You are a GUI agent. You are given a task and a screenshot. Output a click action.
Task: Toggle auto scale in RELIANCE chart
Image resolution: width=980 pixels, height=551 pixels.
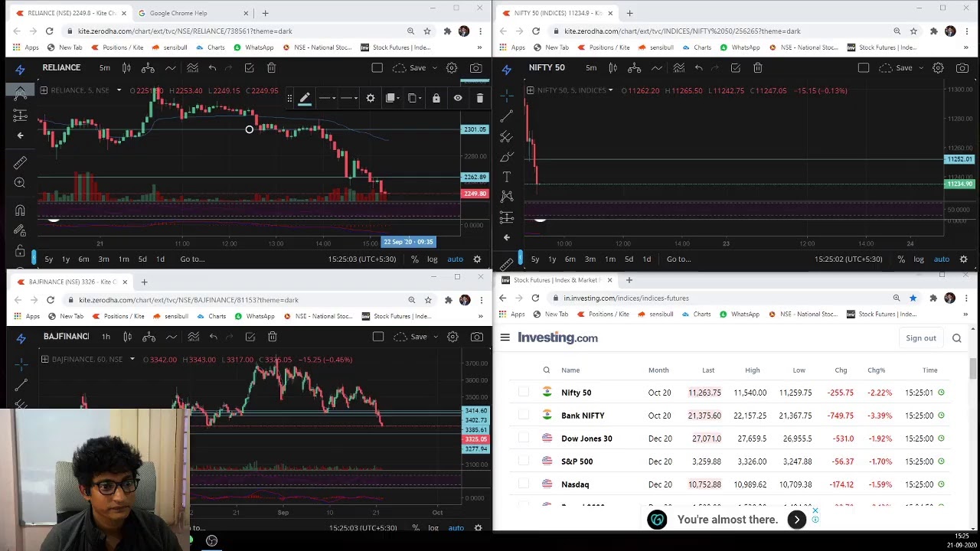point(456,259)
